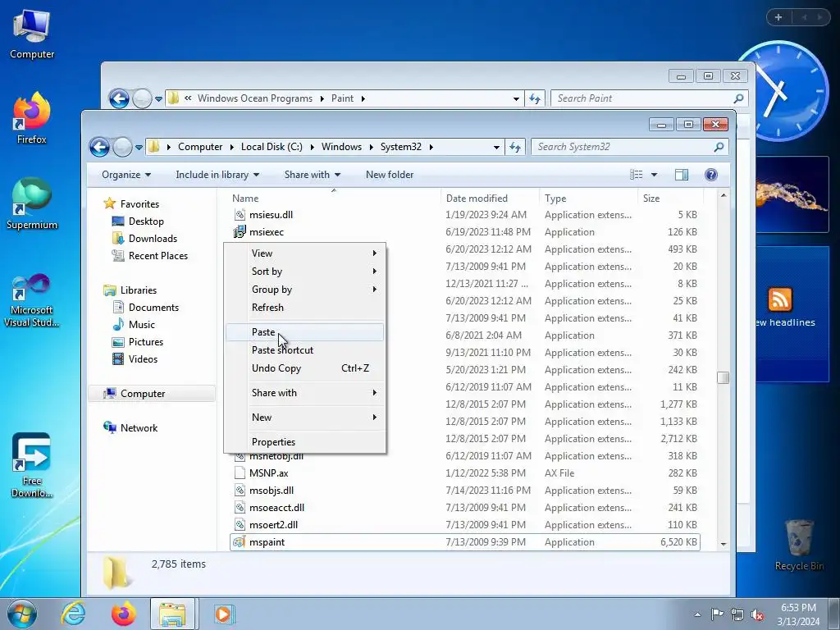The image size is (840, 630).
Task: Launch Internet Explorer from the taskbar
Action: (x=73, y=614)
